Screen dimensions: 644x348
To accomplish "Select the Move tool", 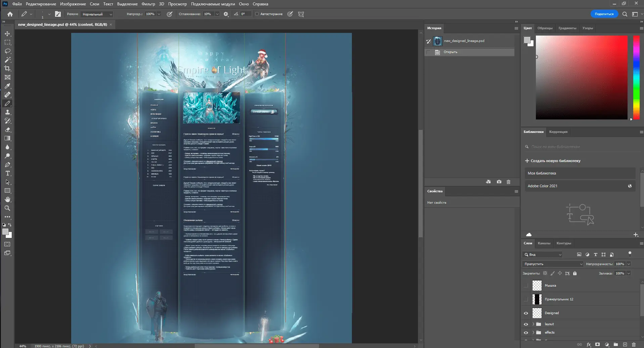I will pyautogui.click(x=7, y=34).
